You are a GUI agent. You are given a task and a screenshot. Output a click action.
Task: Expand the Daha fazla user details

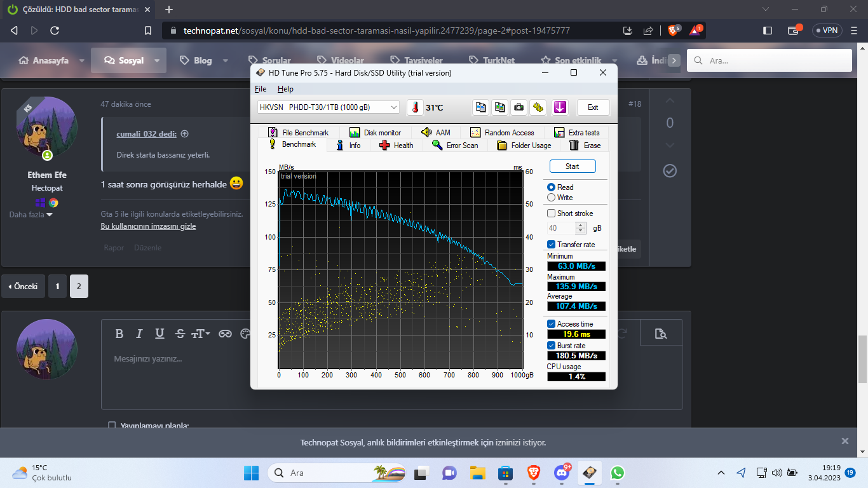31,215
